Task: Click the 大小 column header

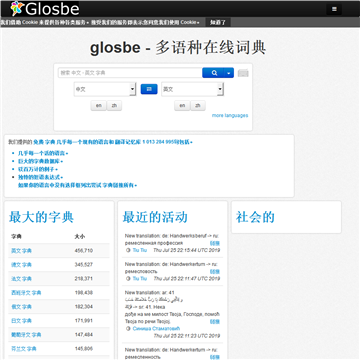Action: tap(80, 237)
